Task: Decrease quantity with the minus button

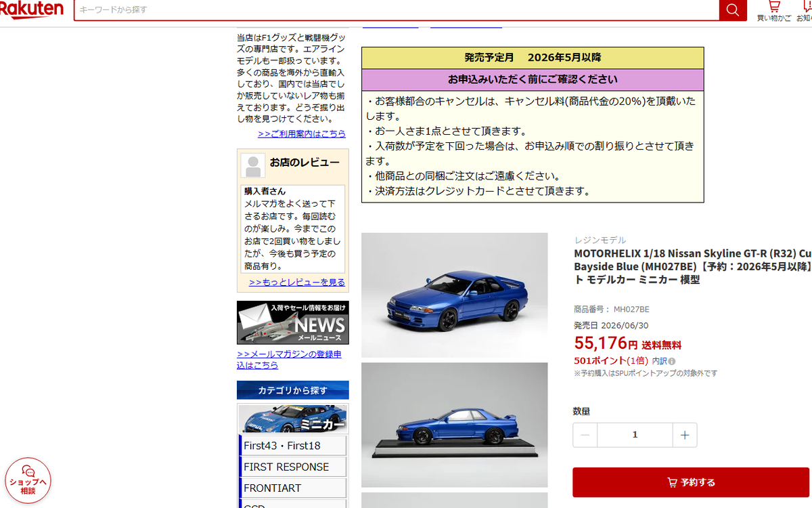Action: [x=585, y=435]
